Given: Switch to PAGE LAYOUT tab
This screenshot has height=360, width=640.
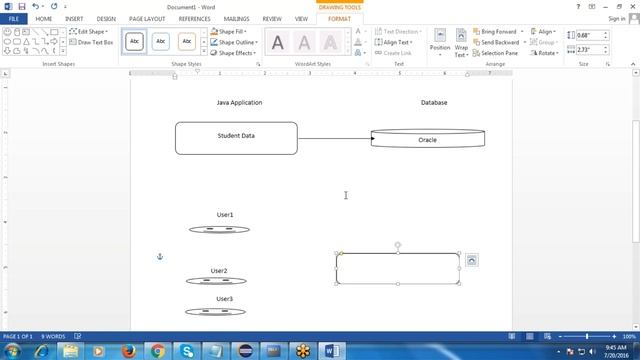Looking at the screenshot, I should point(147,19).
